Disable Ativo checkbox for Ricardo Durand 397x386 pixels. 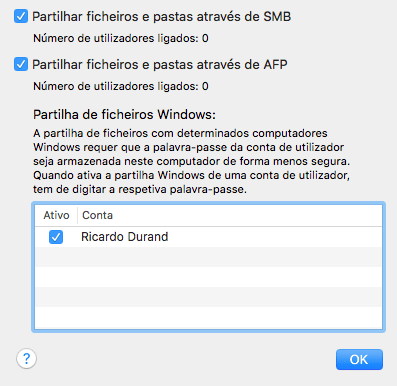coord(56,237)
